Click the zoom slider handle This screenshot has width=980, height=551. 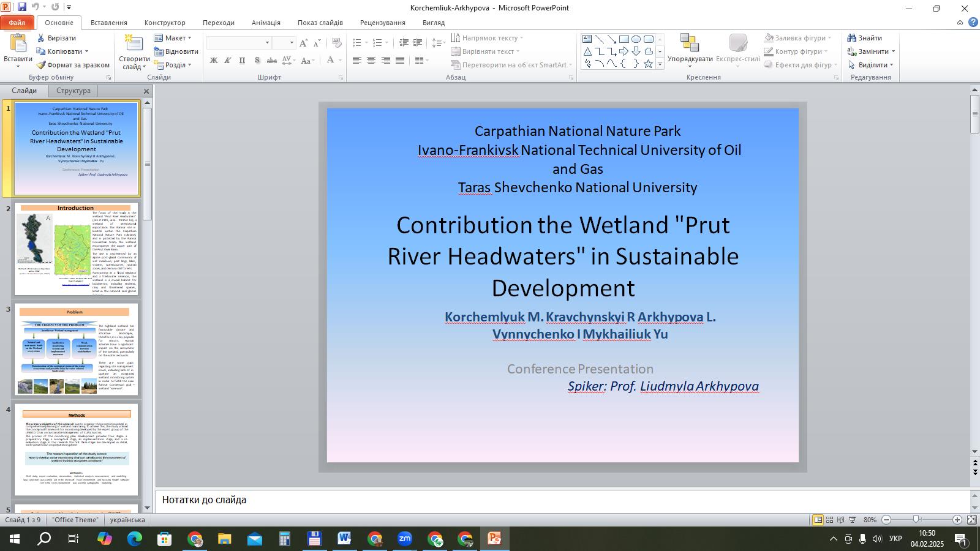click(916, 520)
